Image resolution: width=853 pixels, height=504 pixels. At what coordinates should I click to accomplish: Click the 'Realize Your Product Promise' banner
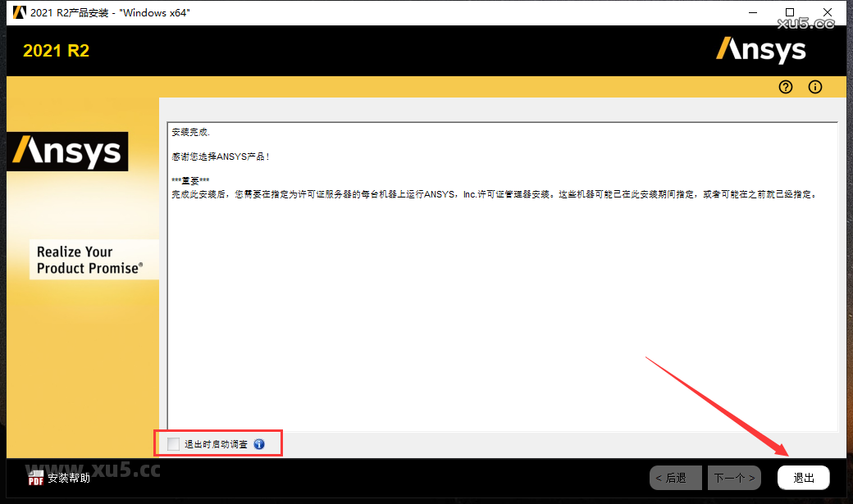pyautogui.click(x=94, y=260)
